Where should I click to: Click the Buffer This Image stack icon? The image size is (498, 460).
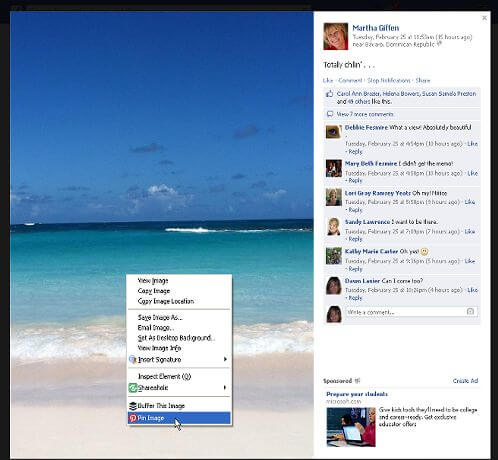[x=133, y=406]
